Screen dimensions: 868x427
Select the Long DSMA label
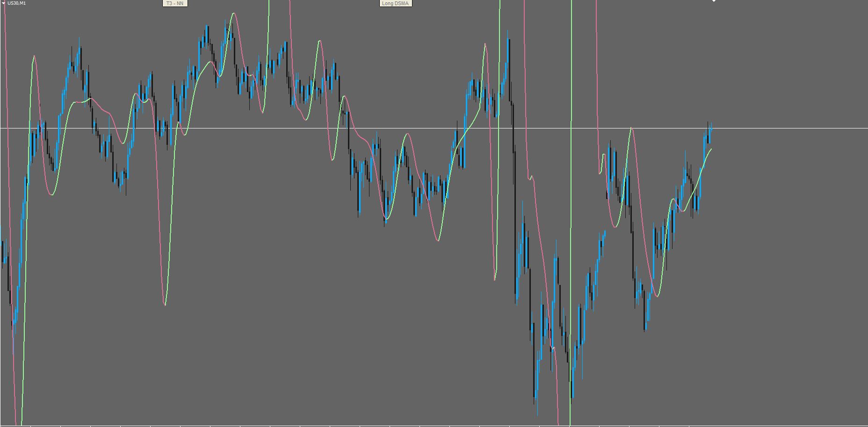[x=395, y=3]
